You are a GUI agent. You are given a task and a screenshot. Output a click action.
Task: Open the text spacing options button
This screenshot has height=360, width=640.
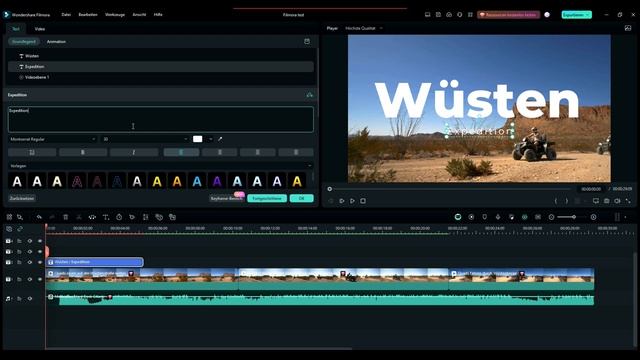coord(32,152)
